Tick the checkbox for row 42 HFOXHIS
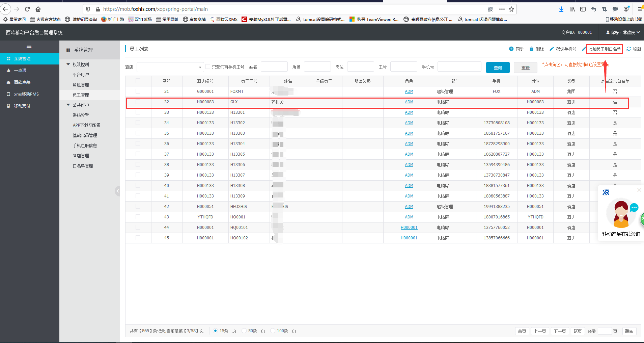The image size is (644, 343). click(138, 206)
